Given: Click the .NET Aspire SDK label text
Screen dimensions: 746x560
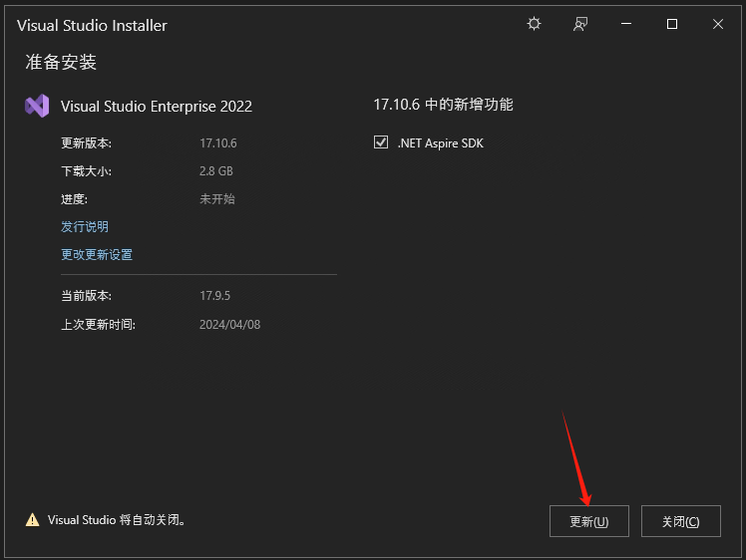Looking at the screenshot, I should click(x=440, y=143).
